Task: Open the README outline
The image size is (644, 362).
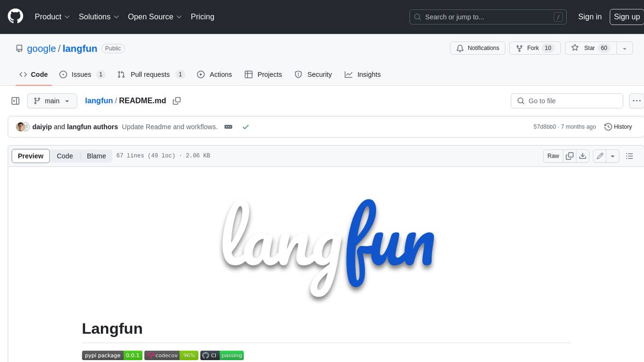Action: pos(629,156)
